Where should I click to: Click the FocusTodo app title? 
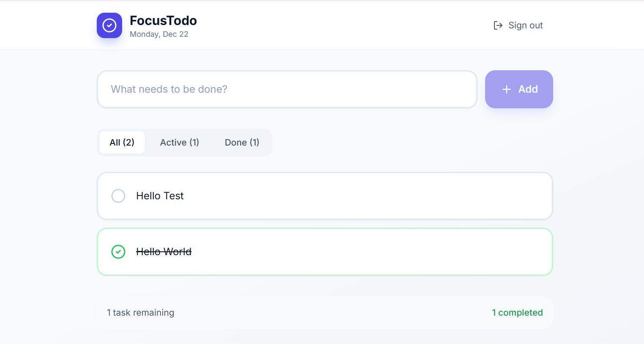coord(163,20)
